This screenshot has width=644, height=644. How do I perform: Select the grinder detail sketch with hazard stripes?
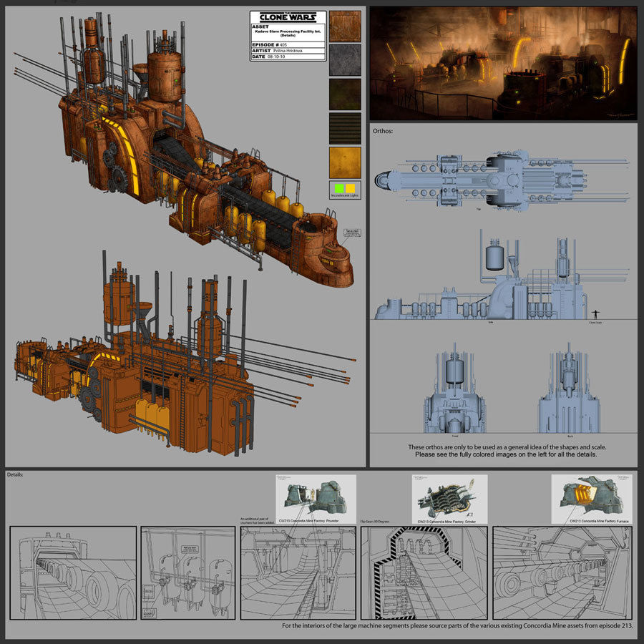click(424, 573)
